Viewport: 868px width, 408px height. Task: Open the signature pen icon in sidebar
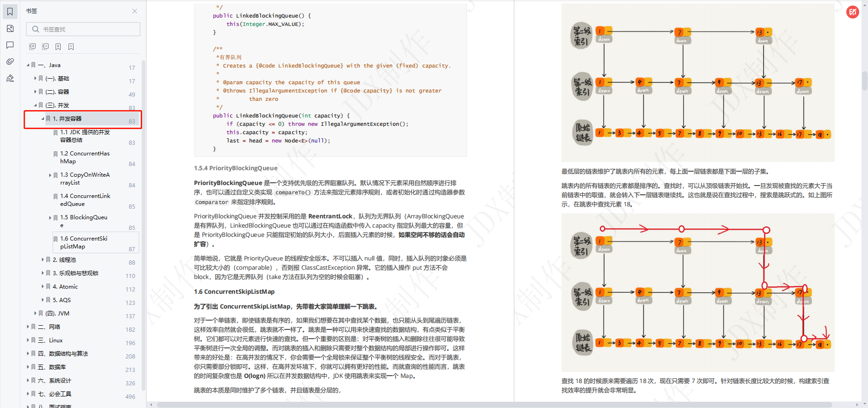pos(10,78)
